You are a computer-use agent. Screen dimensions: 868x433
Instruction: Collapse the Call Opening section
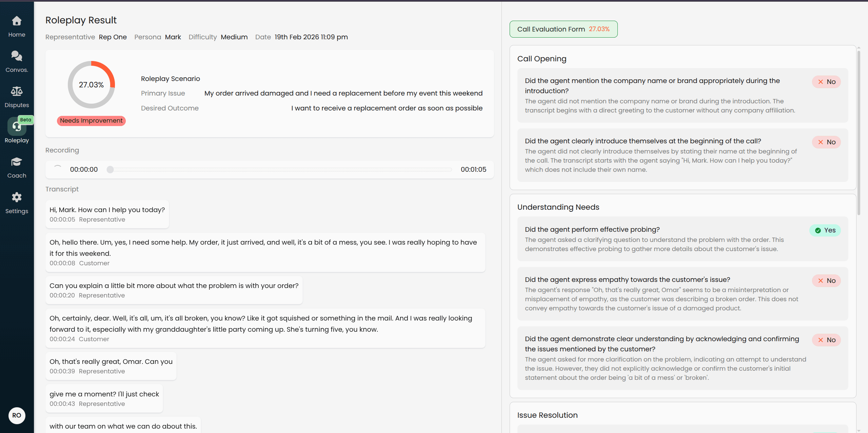coord(541,59)
